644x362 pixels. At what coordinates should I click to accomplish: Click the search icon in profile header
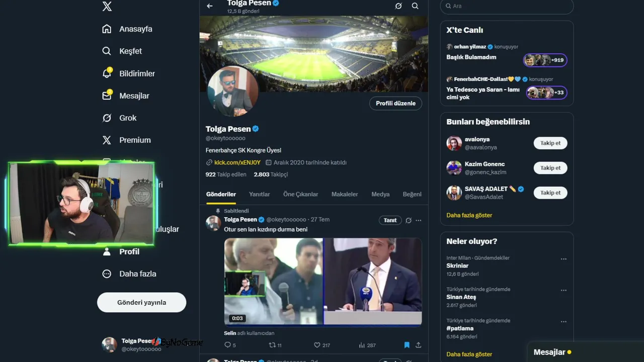pos(415,6)
